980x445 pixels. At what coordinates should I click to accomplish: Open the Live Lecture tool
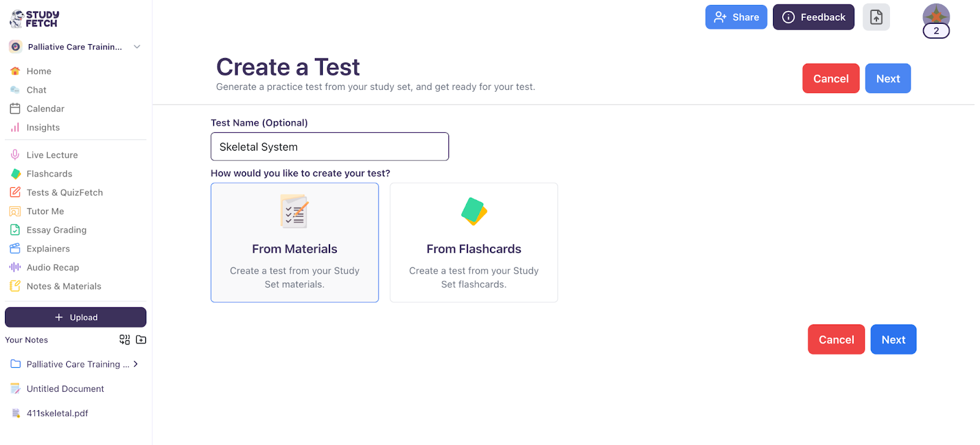coord(53,154)
